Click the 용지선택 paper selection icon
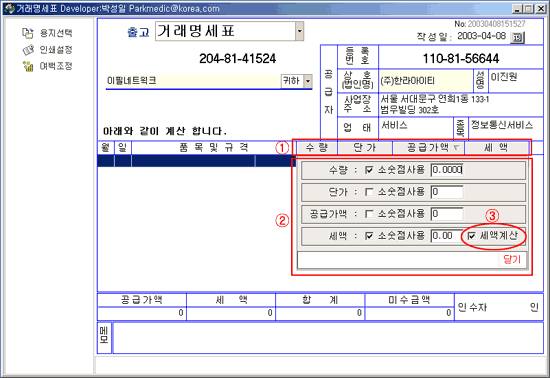Screen dimensions: 550x378 tap(27, 33)
